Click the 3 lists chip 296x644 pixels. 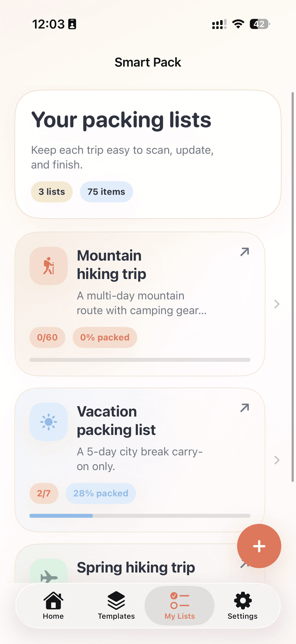pos(52,192)
